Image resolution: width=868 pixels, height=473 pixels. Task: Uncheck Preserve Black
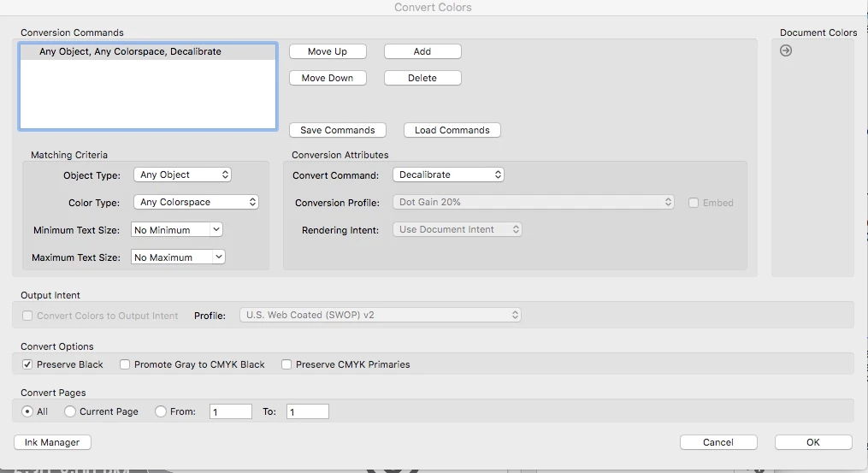tap(27, 364)
